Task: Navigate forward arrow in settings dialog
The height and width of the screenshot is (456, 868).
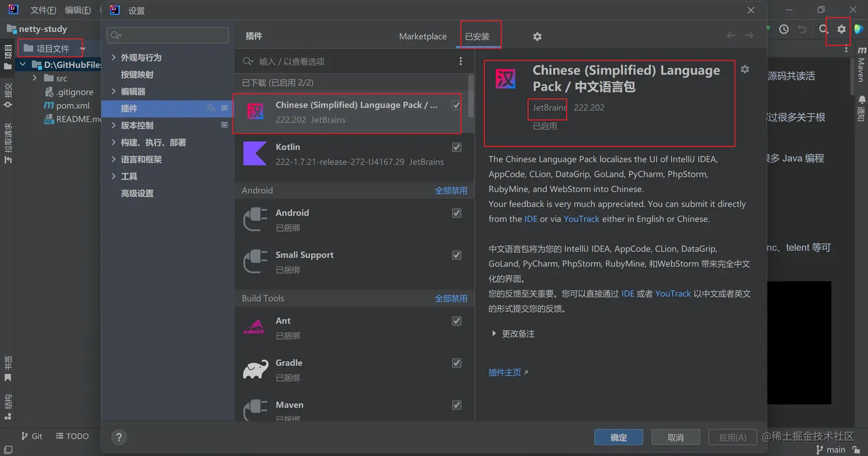Action: (749, 36)
